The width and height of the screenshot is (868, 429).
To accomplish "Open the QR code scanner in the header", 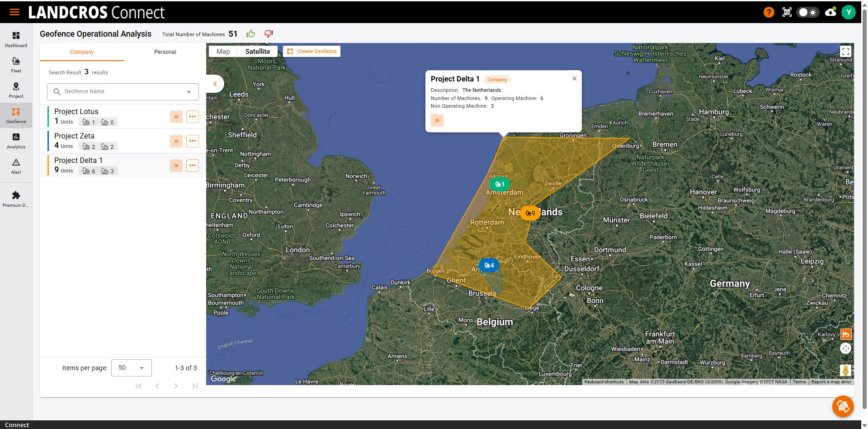I will coord(787,12).
